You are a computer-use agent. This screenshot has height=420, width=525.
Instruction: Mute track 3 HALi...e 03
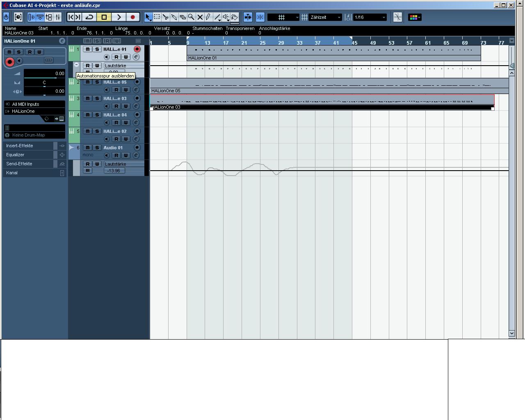[x=87, y=98]
